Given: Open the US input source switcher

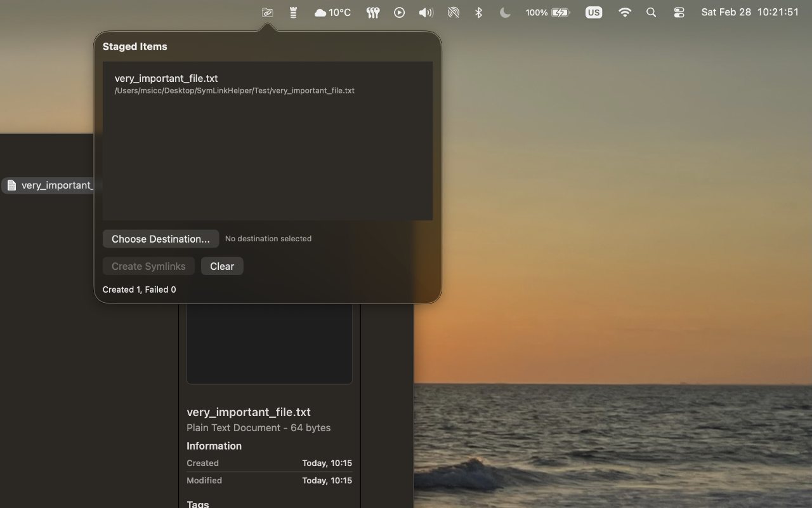Looking at the screenshot, I should (x=593, y=12).
